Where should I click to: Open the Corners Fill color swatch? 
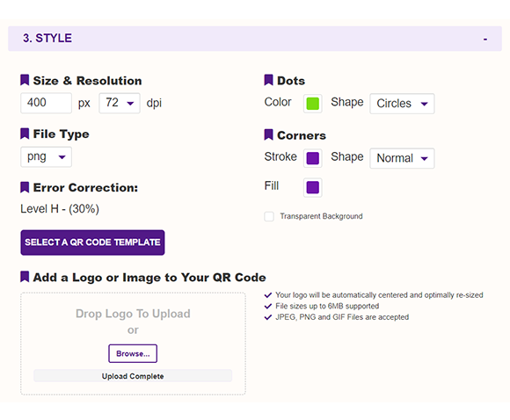point(312,187)
